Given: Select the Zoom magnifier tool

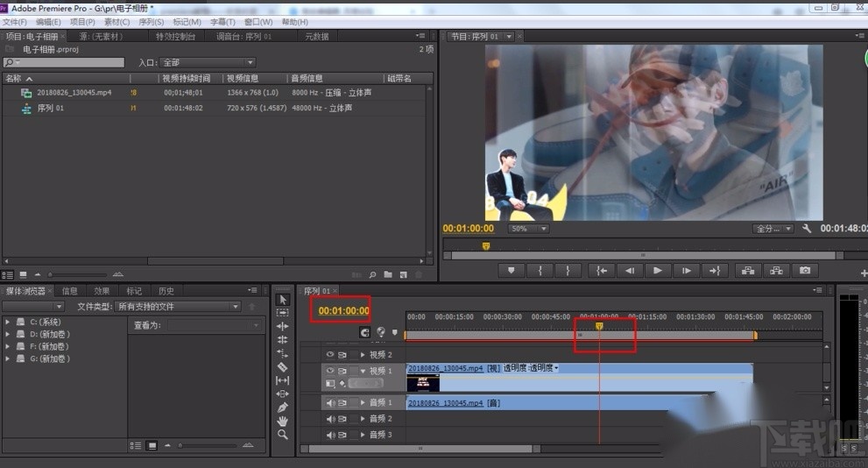Looking at the screenshot, I should click(282, 435).
